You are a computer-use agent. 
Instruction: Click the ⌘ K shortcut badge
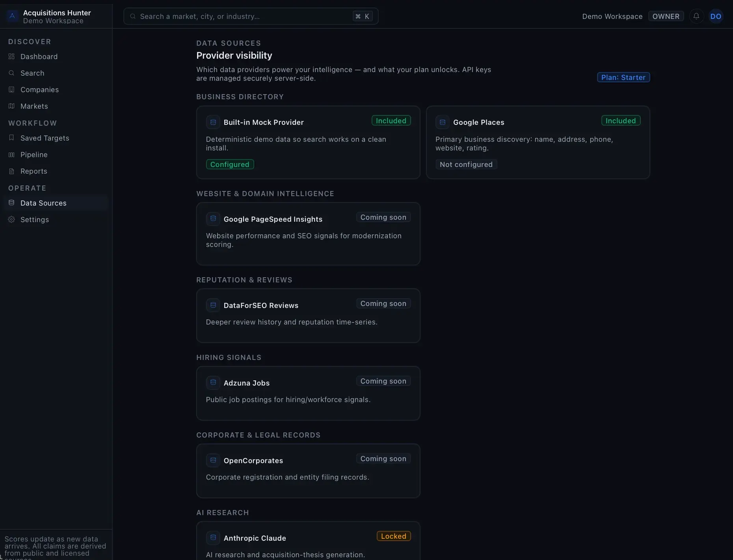pyautogui.click(x=362, y=16)
